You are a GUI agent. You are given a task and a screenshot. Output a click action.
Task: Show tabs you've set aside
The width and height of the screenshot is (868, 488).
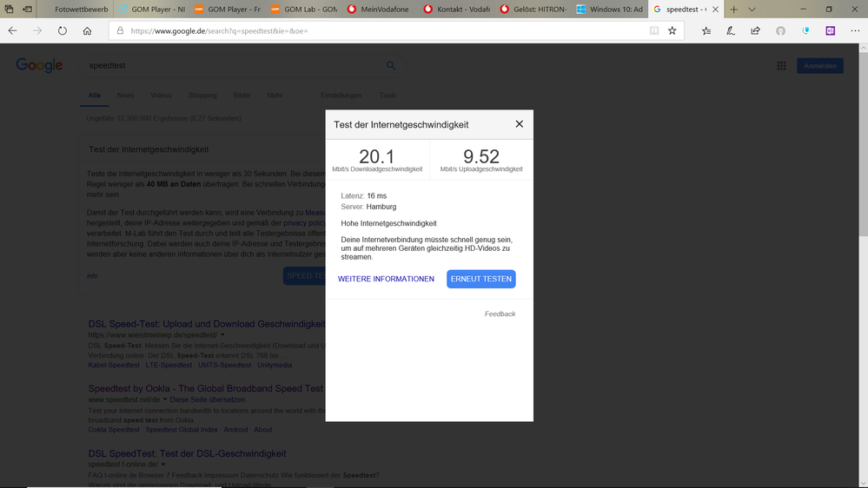point(9,10)
